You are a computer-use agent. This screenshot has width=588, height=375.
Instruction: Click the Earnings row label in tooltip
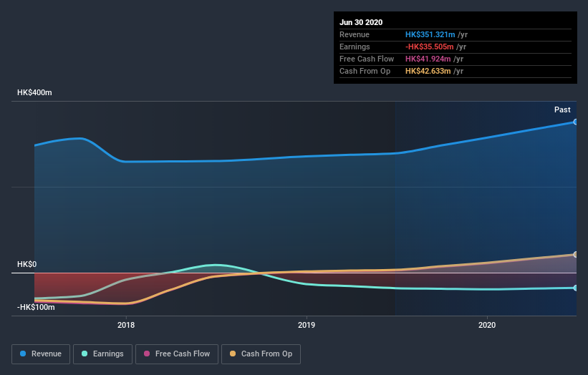355,47
